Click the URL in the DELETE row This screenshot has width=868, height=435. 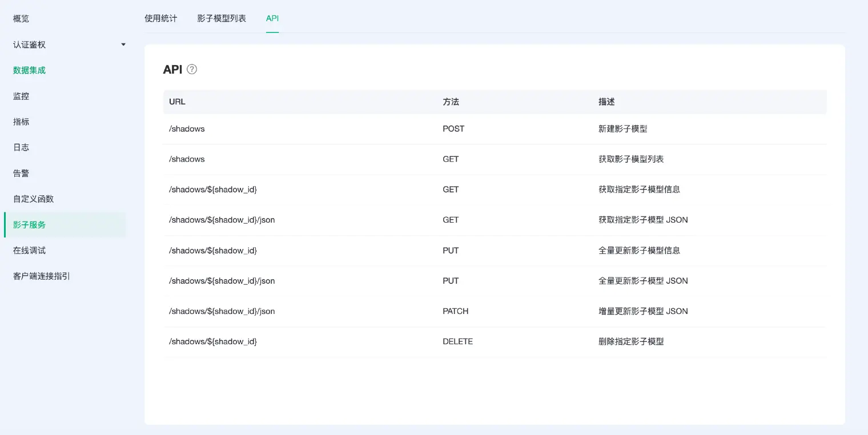point(213,341)
